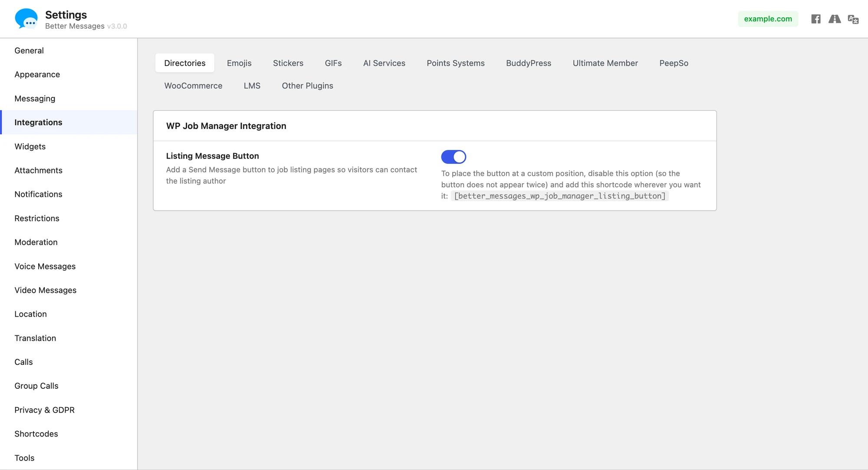Select the Points Systems tab
Image resolution: width=868 pixels, height=470 pixels.
pyautogui.click(x=456, y=63)
